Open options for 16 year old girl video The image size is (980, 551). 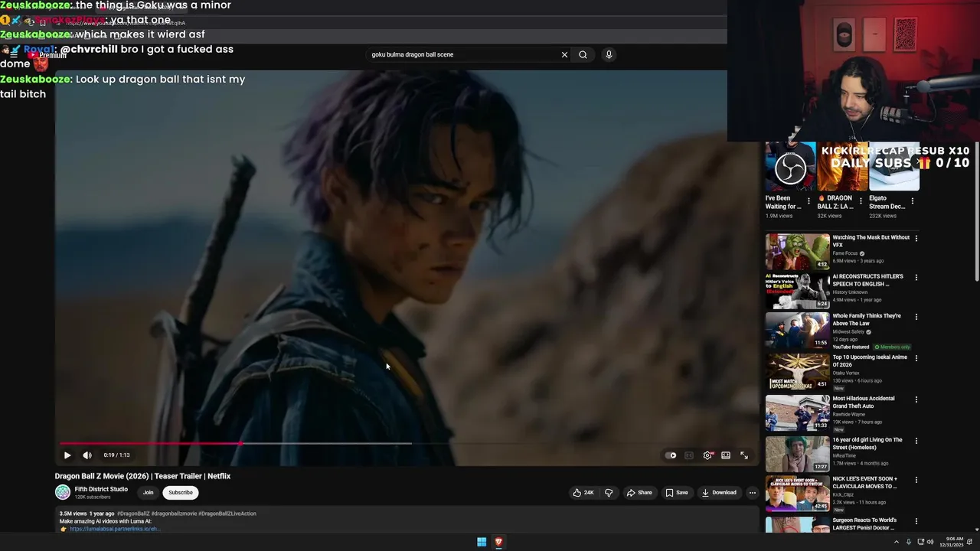point(916,440)
